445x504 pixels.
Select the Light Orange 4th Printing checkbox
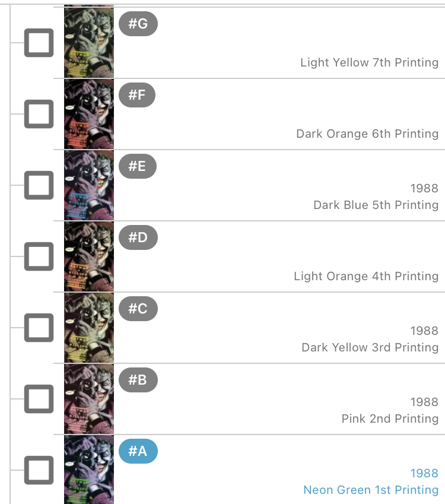[39, 256]
